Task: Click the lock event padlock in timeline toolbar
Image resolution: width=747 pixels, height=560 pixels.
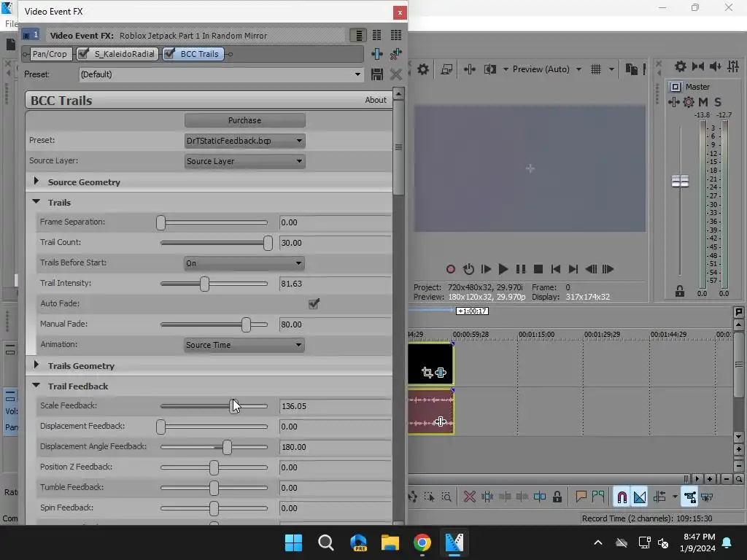Action: pos(557,497)
